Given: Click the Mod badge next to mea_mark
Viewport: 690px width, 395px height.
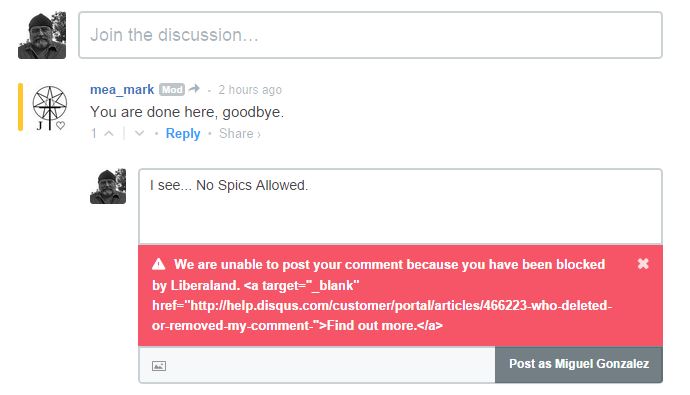Looking at the screenshot, I should pyautogui.click(x=172, y=90).
